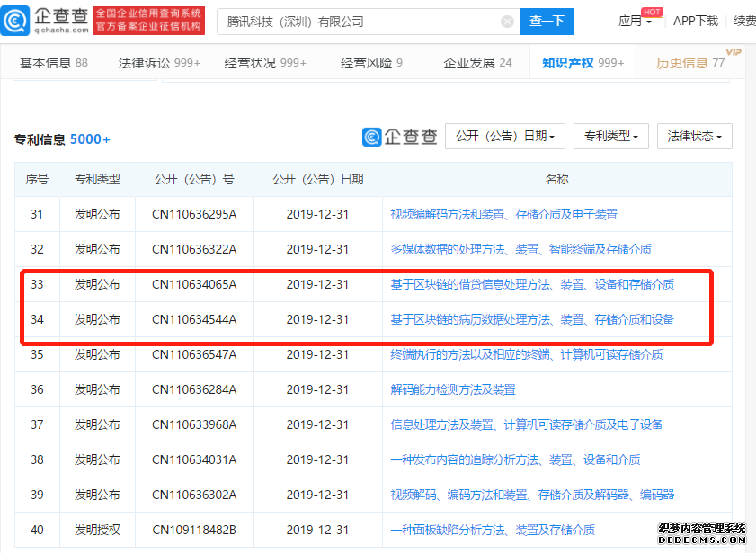Click the red 全国企业信用查询系统 banner
Image resolution: width=756 pixels, height=553 pixels.
click(148, 21)
